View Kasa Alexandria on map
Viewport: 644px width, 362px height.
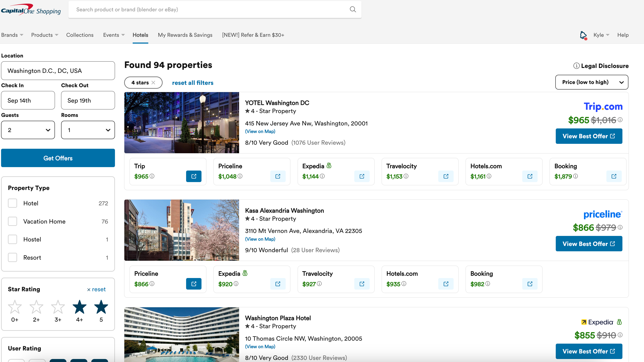[260, 239]
